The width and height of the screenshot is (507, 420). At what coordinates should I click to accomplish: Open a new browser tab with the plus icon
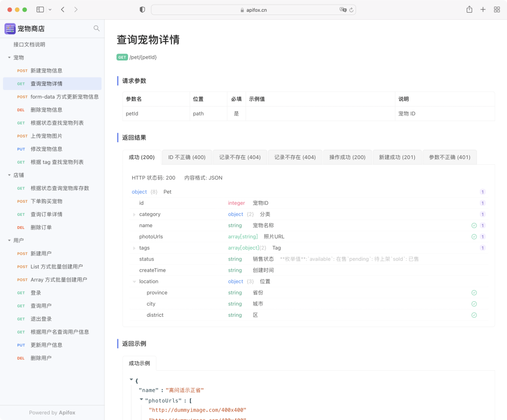[483, 9]
